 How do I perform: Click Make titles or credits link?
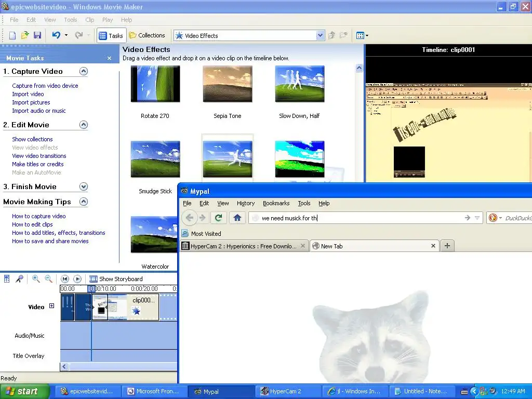[x=37, y=164]
